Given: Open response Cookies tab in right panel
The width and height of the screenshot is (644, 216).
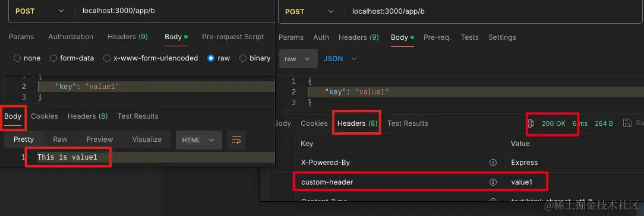Looking at the screenshot, I should (x=314, y=123).
